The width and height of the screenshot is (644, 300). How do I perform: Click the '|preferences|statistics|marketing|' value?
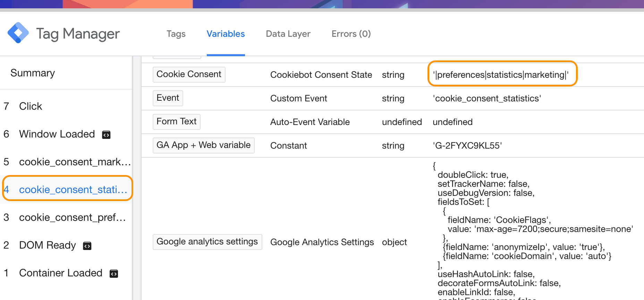[x=501, y=75]
